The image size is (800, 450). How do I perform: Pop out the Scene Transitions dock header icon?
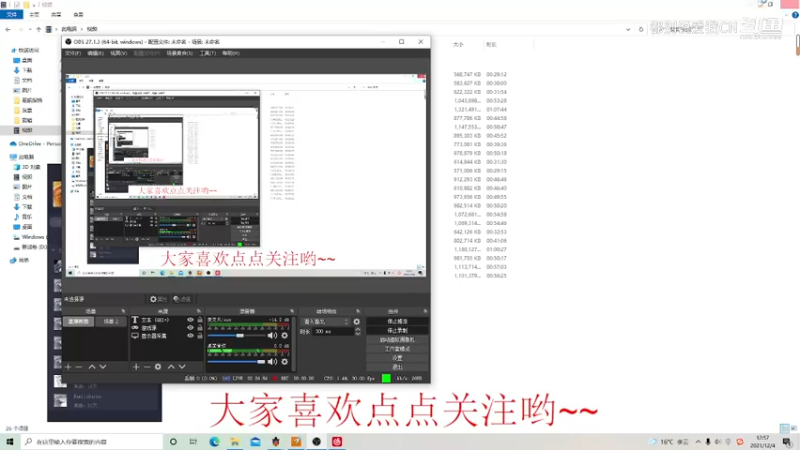coord(358,311)
